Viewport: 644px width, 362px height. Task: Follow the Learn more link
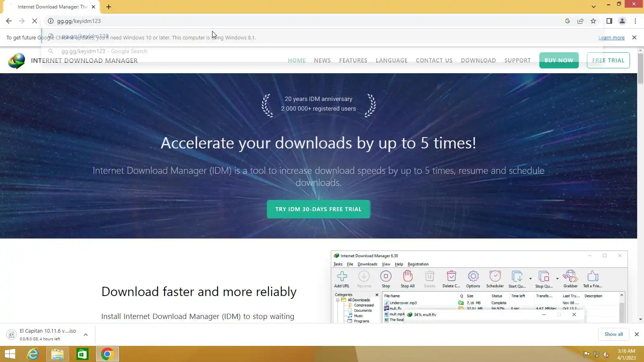(611, 37)
